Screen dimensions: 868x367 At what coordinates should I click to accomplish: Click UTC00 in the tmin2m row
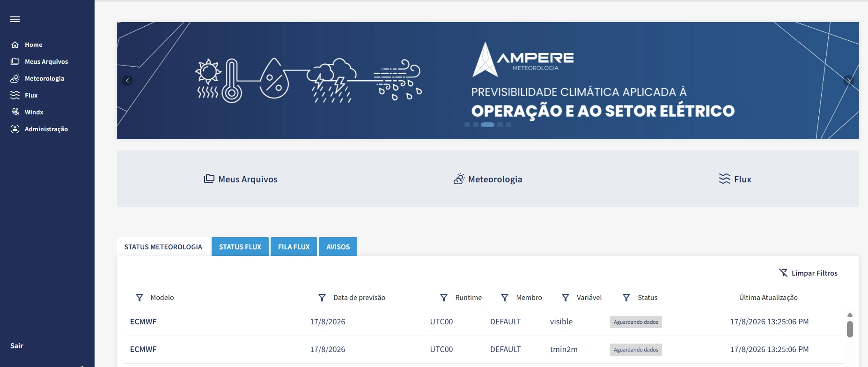[441, 349]
